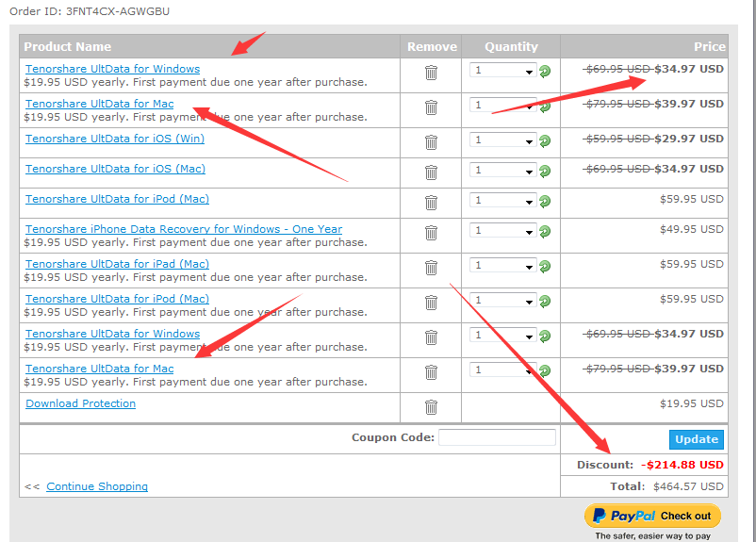The width and height of the screenshot is (756, 542).
Task: Click the Quantity column header
Action: point(511,47)
